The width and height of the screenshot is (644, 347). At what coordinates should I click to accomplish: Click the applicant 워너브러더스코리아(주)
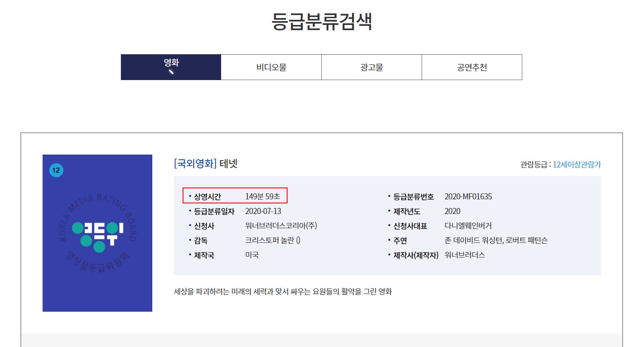[281, 226]
